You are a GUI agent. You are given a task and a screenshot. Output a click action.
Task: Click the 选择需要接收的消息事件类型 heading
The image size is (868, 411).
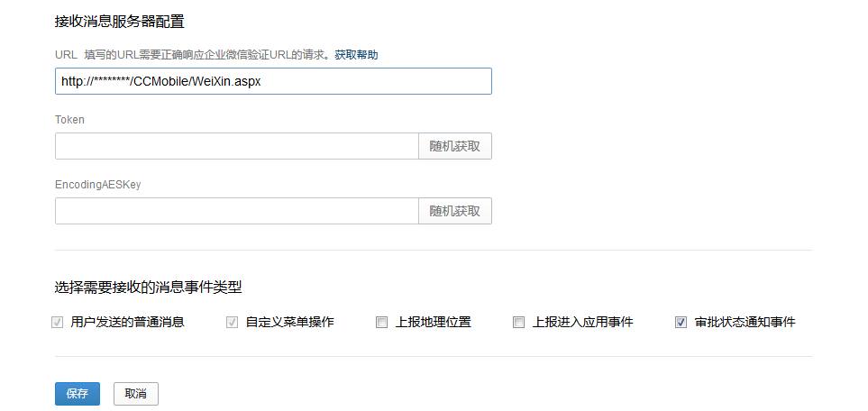[149, 287]
